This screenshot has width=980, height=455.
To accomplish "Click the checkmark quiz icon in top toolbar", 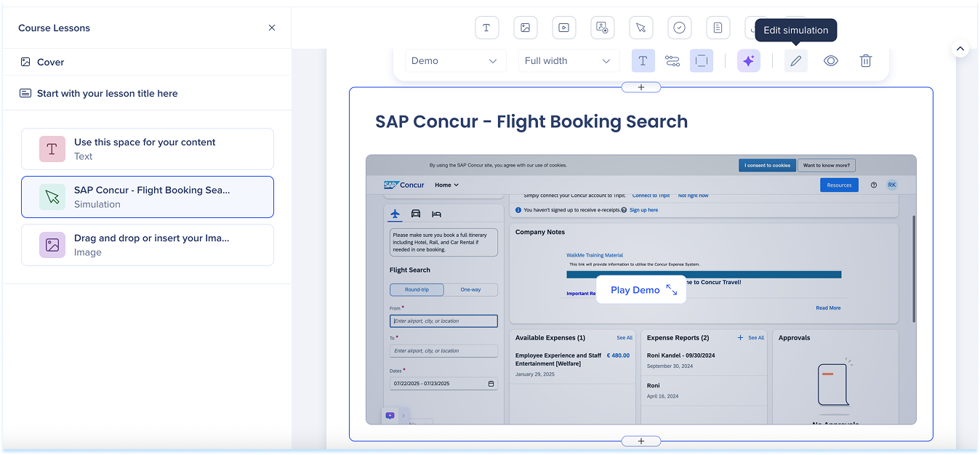I will pos(679,28).
